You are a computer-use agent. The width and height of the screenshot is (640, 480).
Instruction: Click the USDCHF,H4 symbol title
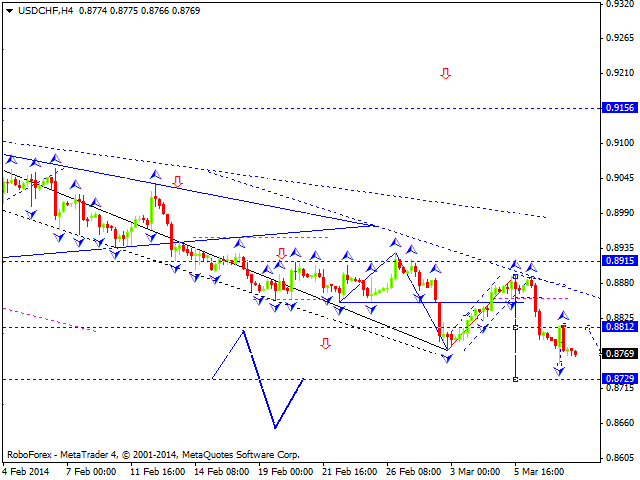tap(41, 10)
